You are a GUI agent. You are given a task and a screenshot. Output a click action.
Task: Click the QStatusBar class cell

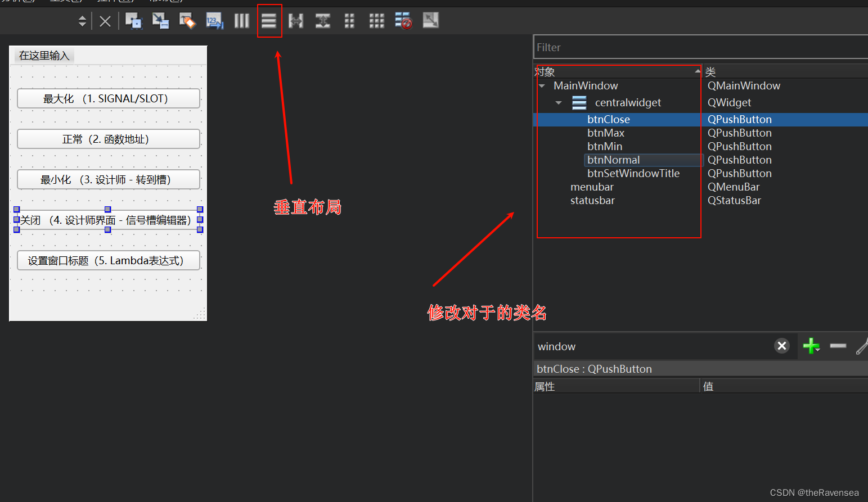(734, 200)
